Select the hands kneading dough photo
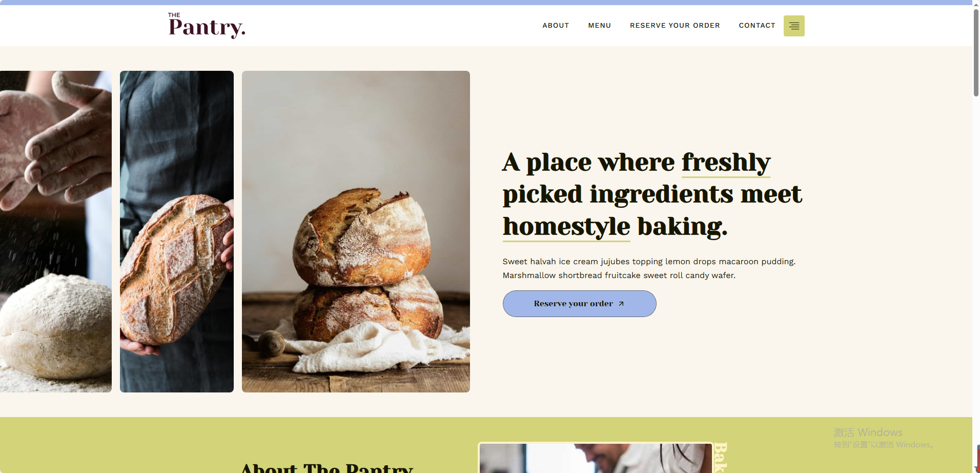This screenshot has height=473, width=980. pos(56,231)
